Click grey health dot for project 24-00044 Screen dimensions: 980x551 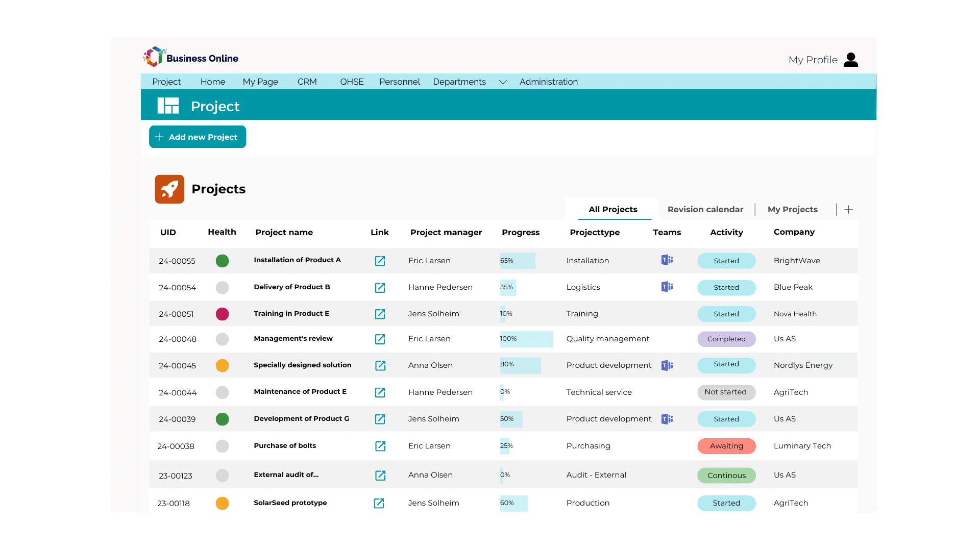(x=222, y=392)
